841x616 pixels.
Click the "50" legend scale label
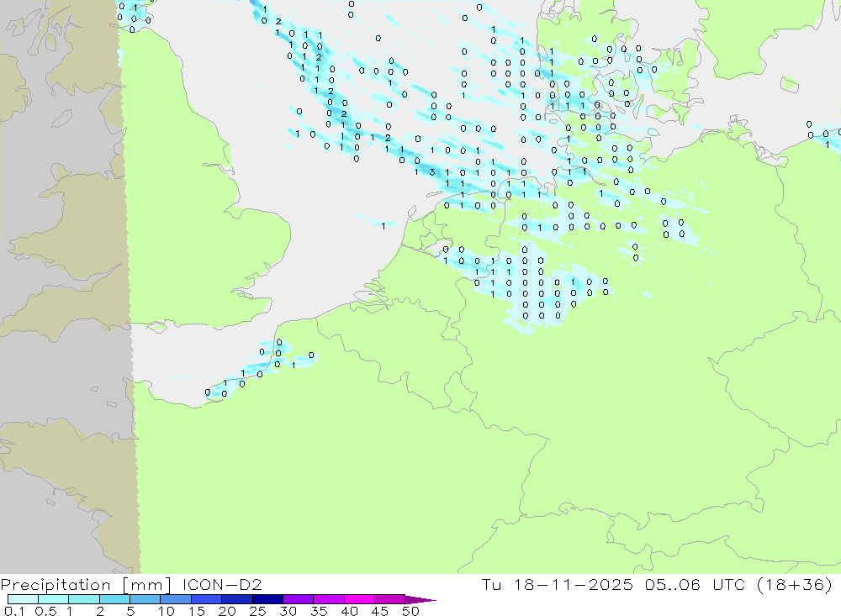click(410, 611)
